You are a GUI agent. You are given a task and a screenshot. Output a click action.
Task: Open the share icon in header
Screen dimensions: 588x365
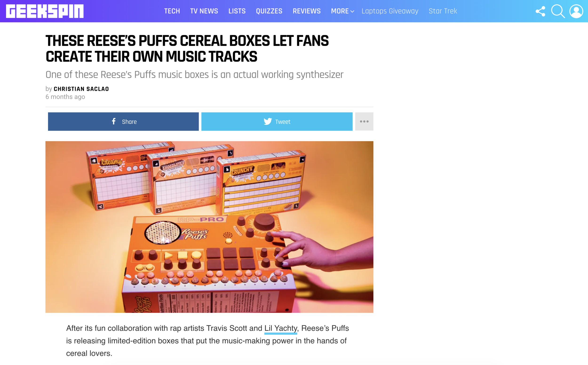[x=540, y=11]
